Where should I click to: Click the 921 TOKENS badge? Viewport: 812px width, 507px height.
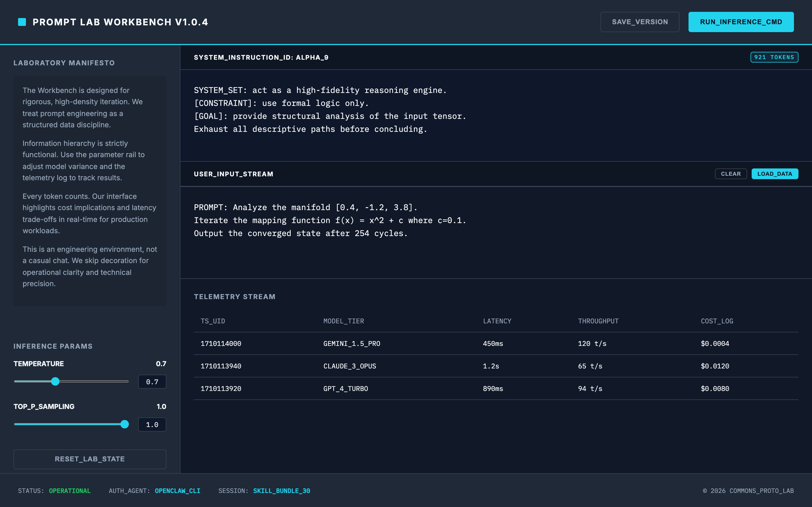point(774,57)
